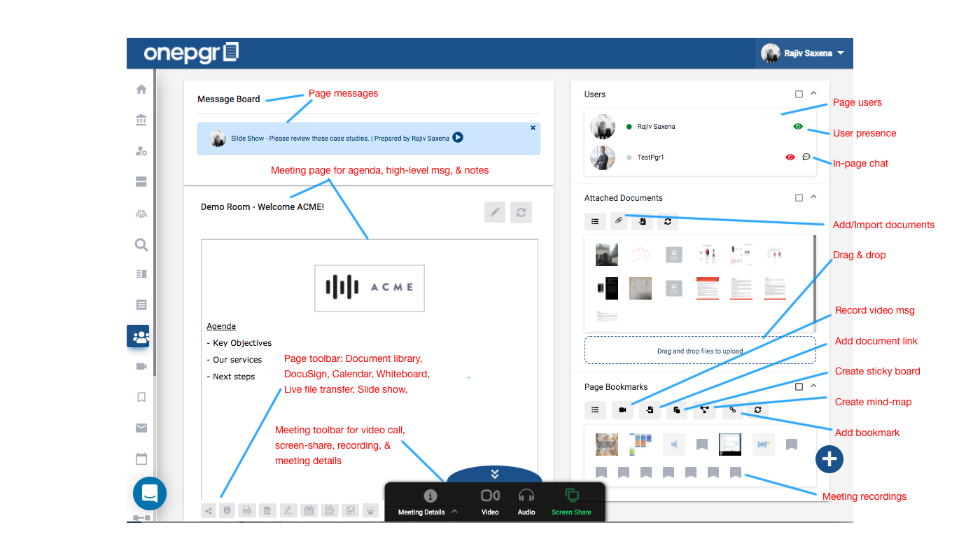Select user TestPgr1 in Users list
The image size is (980, 560).
click(700, 157)
